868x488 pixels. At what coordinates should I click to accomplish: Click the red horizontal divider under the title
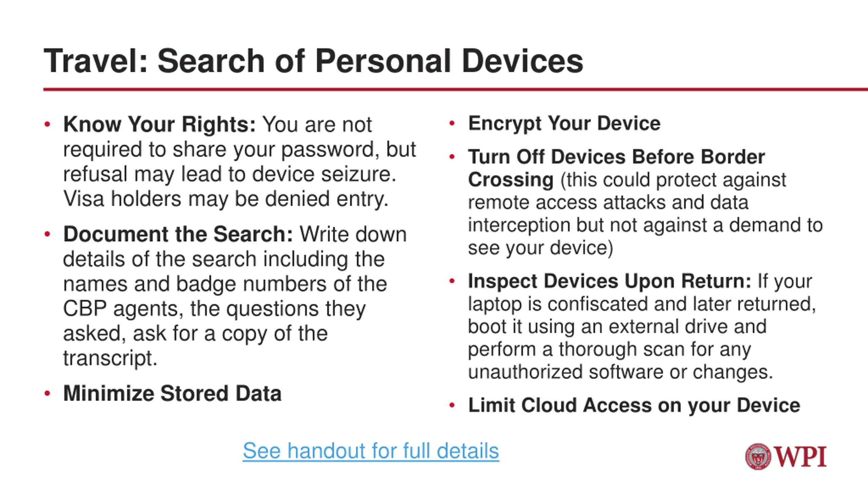454,89
